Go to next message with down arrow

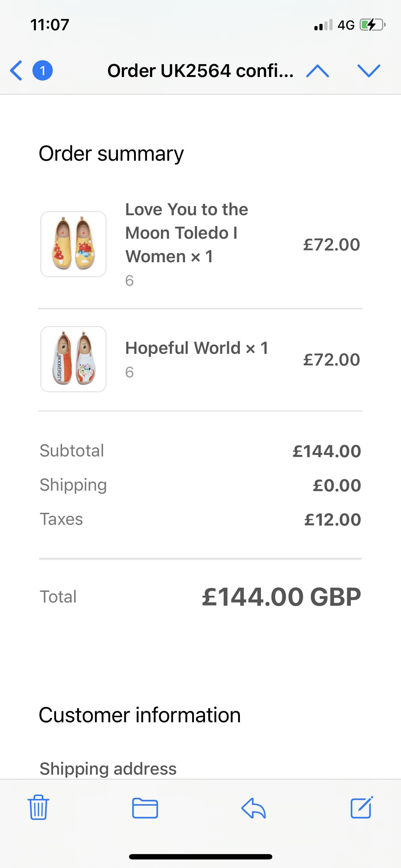coord(369,71)
